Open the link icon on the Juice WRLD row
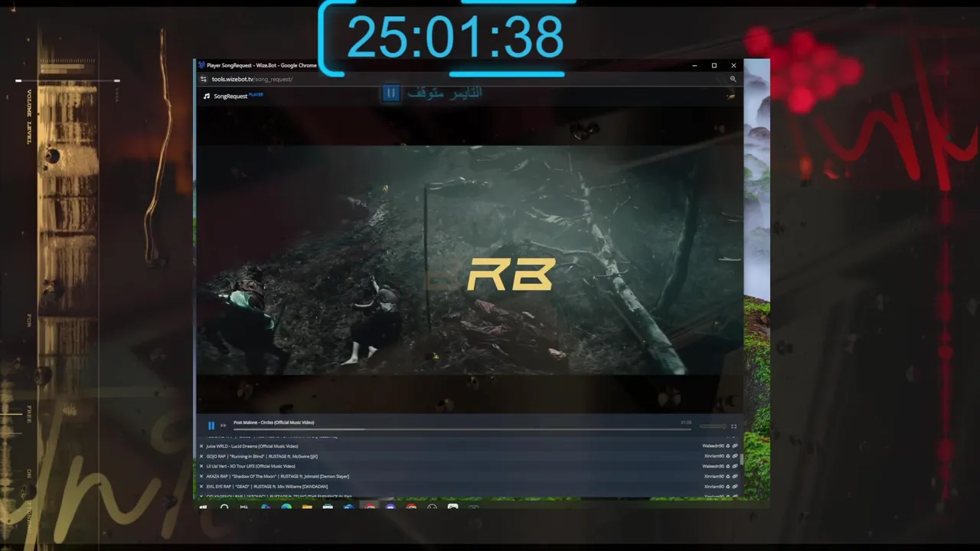This screenshot has height=551, width=980. point(735,446)
